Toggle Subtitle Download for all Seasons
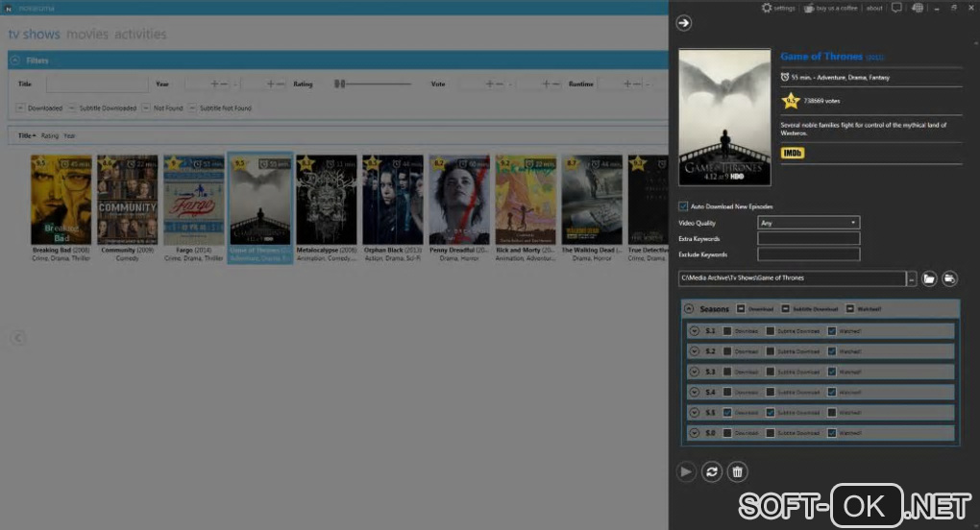This screenshot has height=530, width=980. [786, 308]
